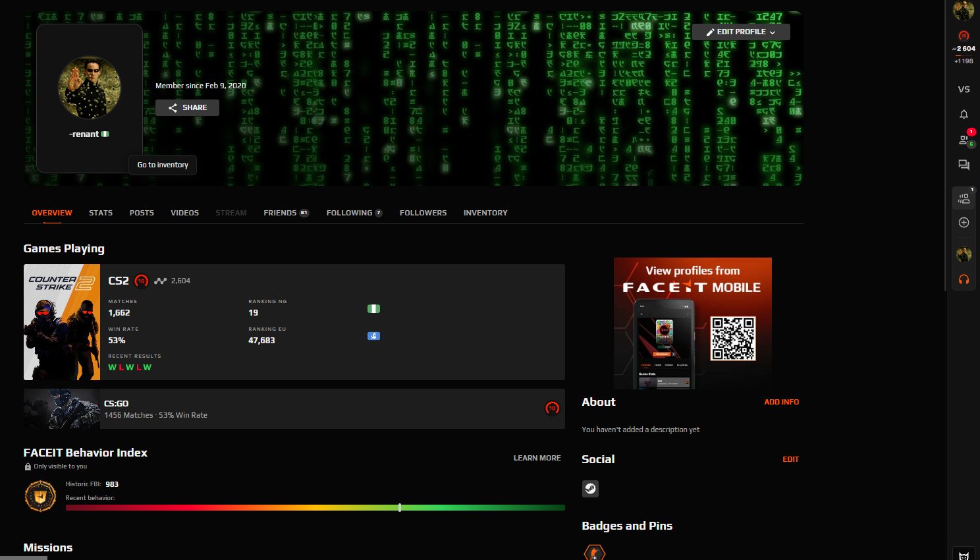Screen dimensions: 980x560
Task: Click the Share button
Action: 187,107
